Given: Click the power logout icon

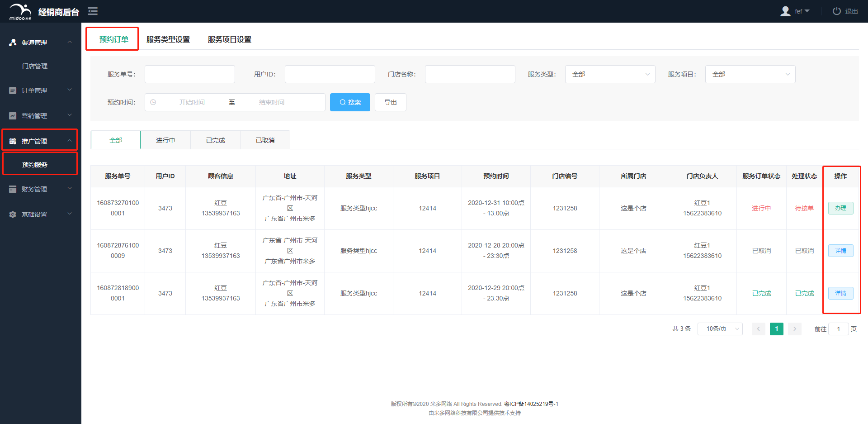Looking at the screenshot, I should click(837, 11).
